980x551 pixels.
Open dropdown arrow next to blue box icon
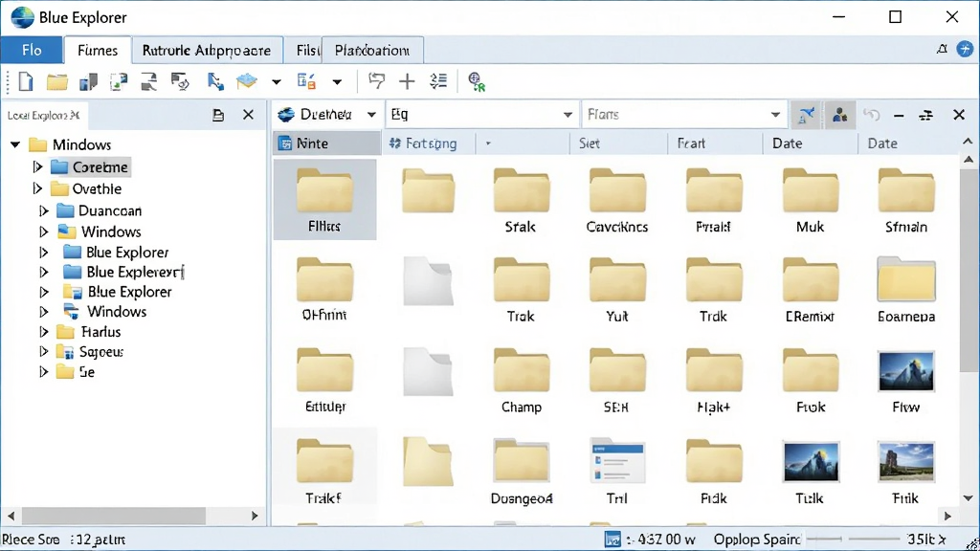(x=277, y=82)
